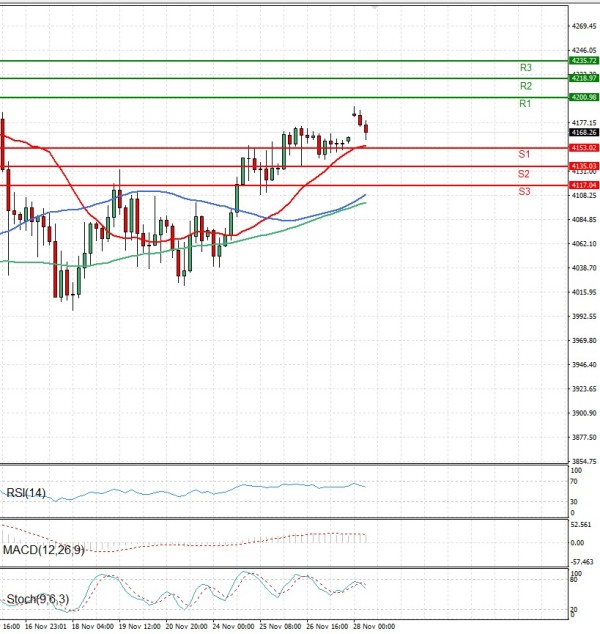600x634 pixels.
Task: Click the 4269.45 price axis value
Action: coord(582,26)
